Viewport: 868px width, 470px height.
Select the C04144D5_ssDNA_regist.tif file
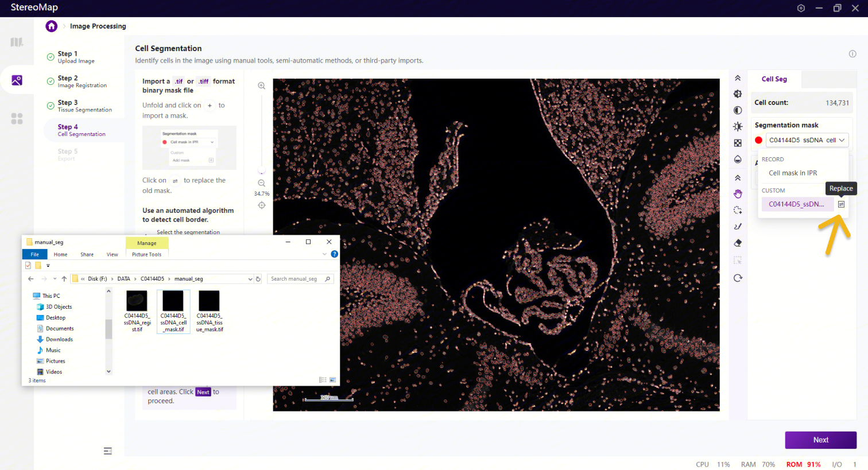[x=137, y=312]
